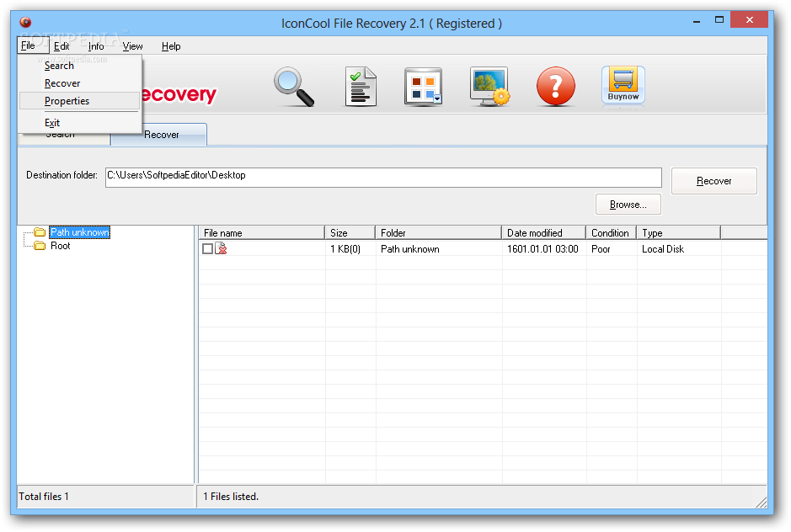Tick the checkbox for the 1 KB file row
791x532 pixels.
click(207, 248)
